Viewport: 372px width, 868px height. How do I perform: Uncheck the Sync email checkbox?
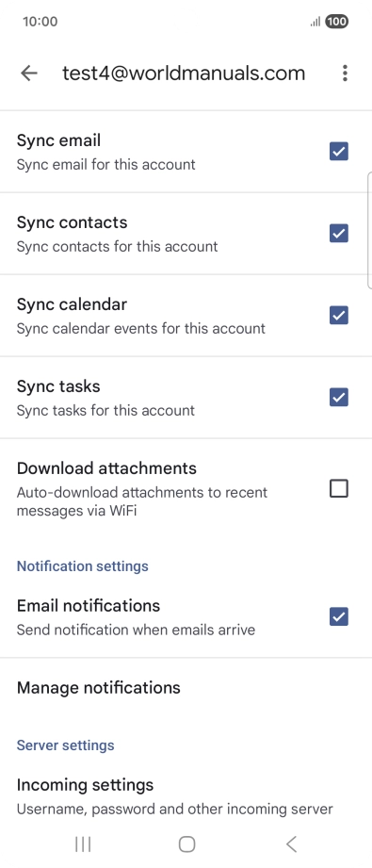[x=339, y=151]
